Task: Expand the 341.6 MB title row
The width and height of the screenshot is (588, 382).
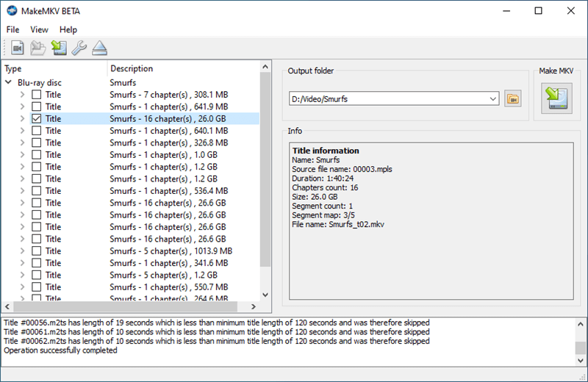Action: click(23, 263)
